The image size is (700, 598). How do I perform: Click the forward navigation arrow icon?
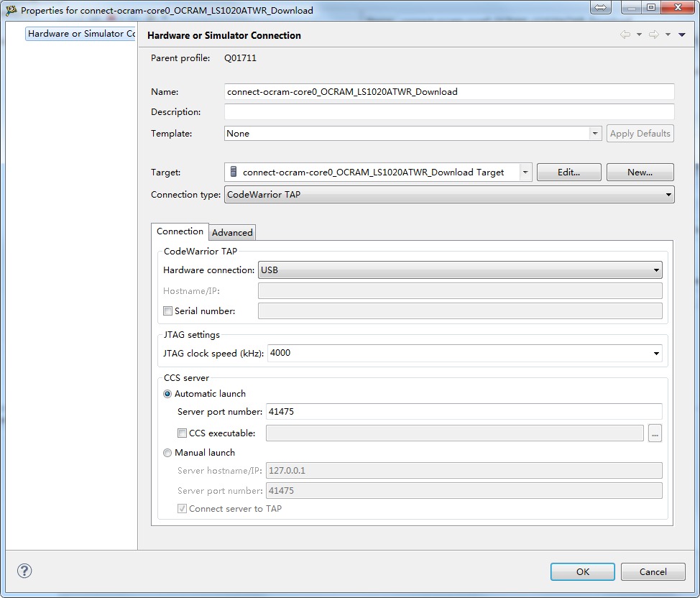653,34
